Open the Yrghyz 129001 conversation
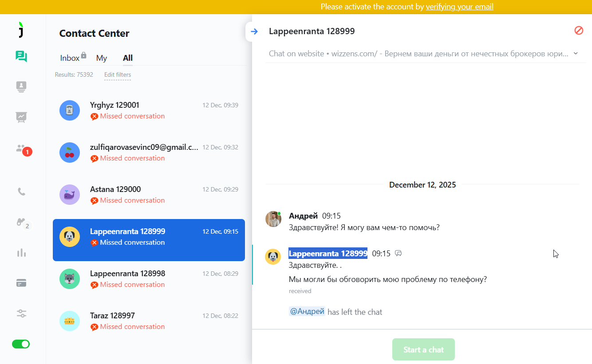 click(x=149, y=110)
